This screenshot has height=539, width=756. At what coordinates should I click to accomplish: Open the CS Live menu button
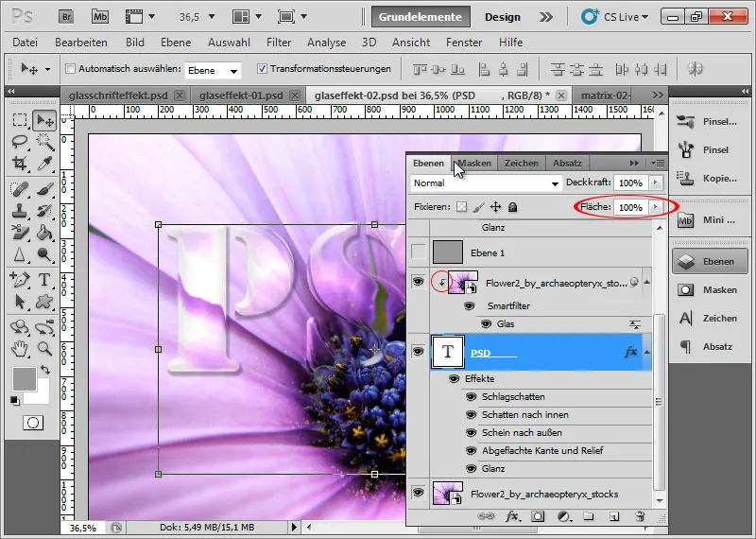[x=615, y=17]
